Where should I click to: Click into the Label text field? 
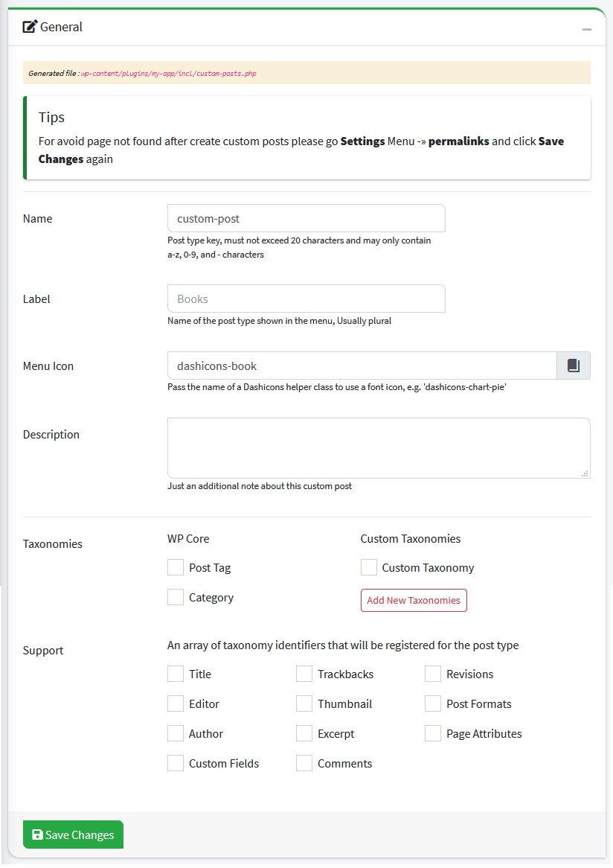click(x=306, y=299)
